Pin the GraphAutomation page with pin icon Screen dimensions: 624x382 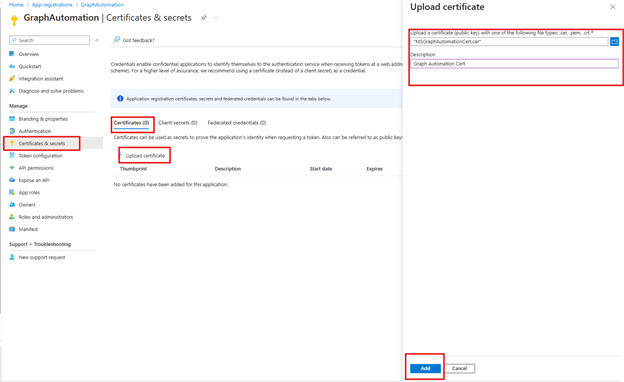[x=203, y=18]
